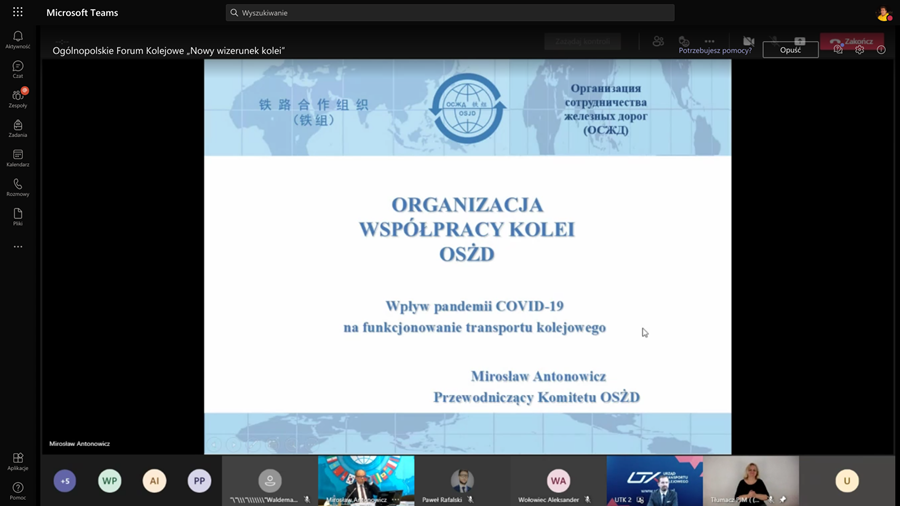Open Pomoc help in the sidebar
Image resolution: width=900 pixels, height=506 pixels.
pos(18,491)
